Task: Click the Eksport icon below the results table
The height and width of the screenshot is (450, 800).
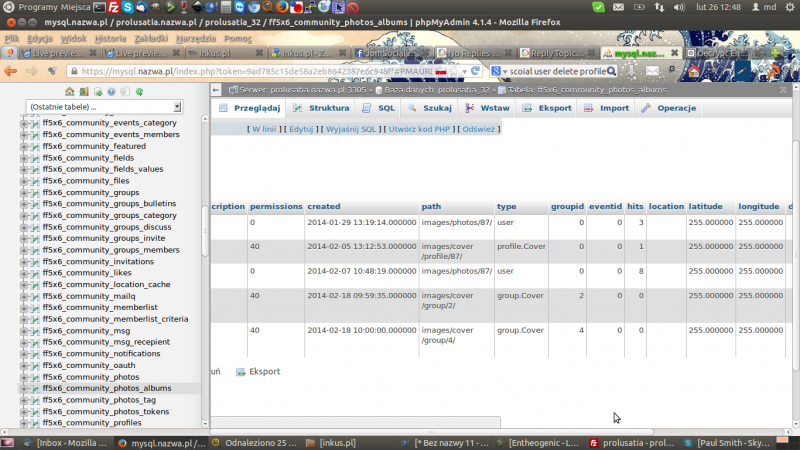Action: (241, 372)
